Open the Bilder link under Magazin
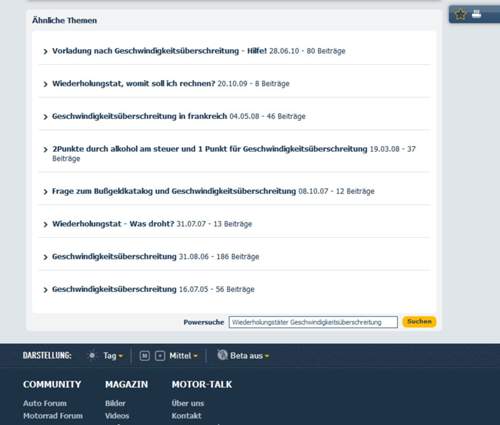Viewport: 500px width, 425px height. coord(115,403)
